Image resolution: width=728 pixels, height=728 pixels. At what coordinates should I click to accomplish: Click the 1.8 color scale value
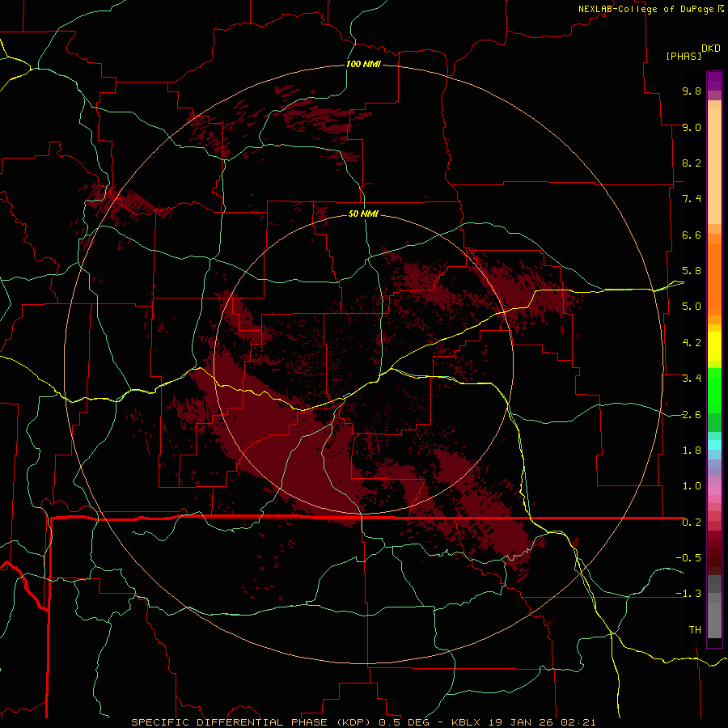pos(692,451)
